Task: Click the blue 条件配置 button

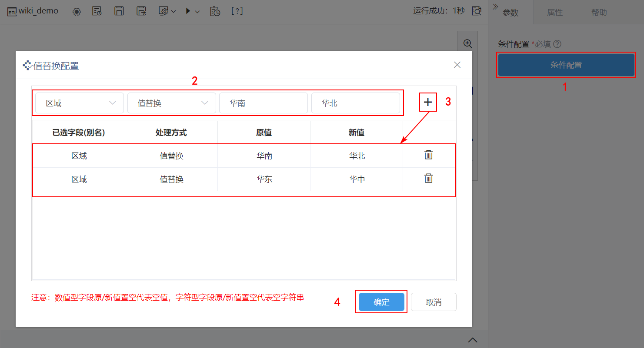Action: point(566,65)
